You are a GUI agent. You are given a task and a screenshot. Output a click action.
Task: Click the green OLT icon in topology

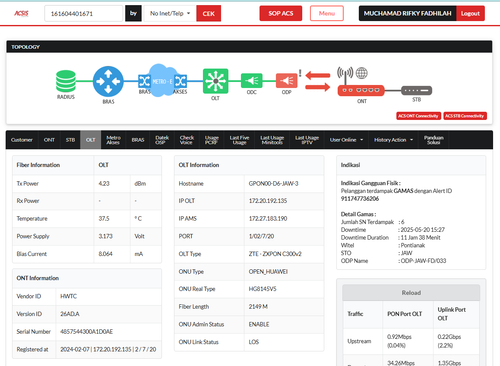tap(216, 81)
